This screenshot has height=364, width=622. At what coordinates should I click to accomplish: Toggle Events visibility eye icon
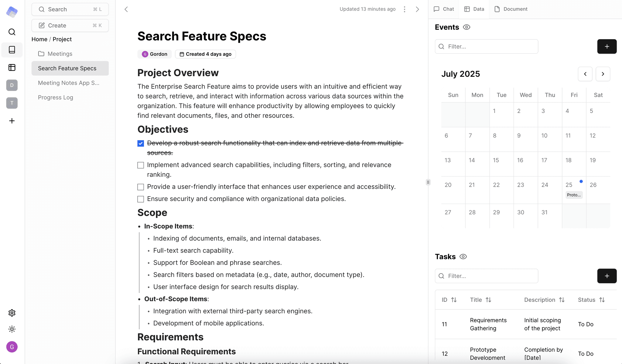coord(466,27)
